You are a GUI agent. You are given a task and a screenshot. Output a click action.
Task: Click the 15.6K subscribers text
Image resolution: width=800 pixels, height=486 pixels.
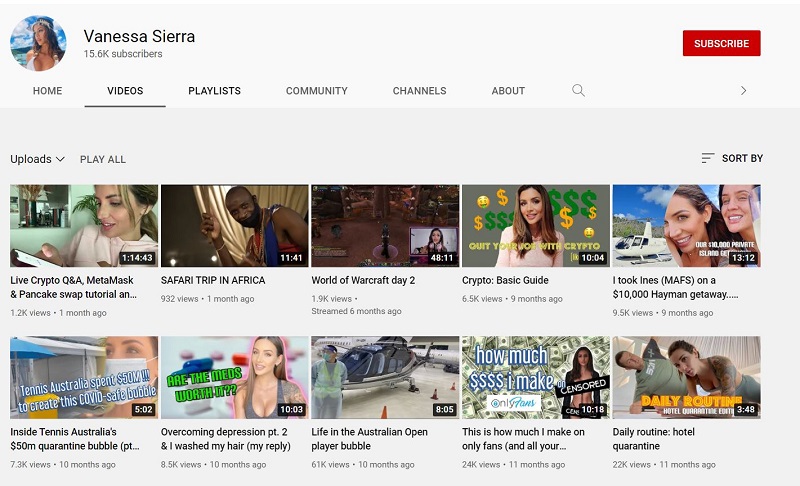[123, 54]
